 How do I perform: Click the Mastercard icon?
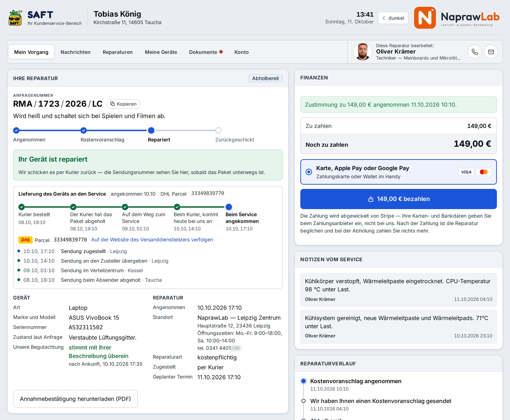pyautogui.click(x=484, y=172)
